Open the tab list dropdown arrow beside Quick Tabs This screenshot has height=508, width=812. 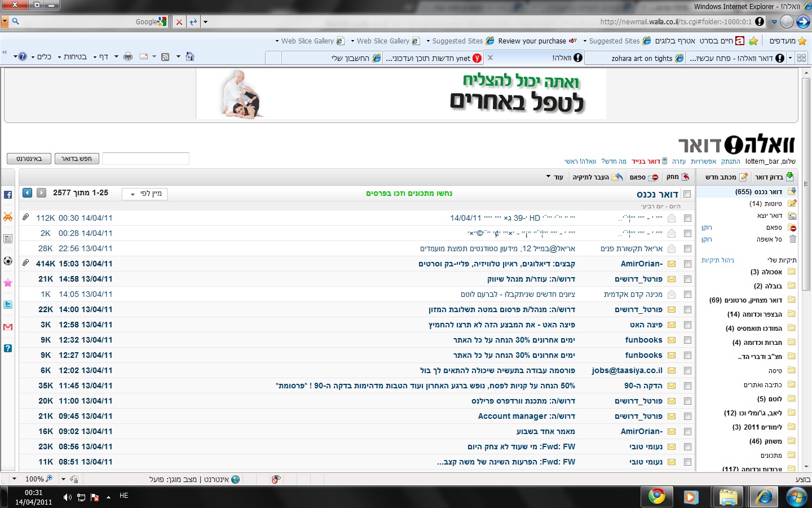coord(790,58)
